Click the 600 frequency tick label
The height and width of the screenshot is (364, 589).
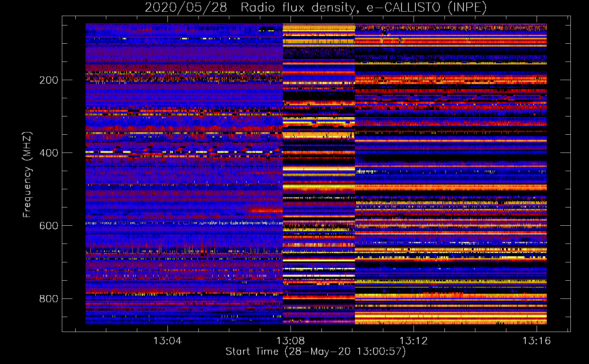point(49,226)
